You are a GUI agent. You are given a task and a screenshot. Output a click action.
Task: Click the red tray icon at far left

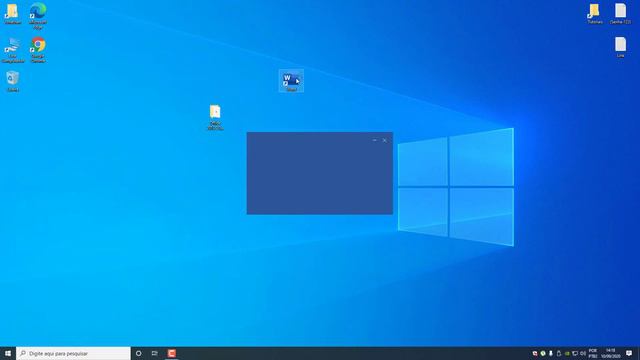click(x=535, y=353)
